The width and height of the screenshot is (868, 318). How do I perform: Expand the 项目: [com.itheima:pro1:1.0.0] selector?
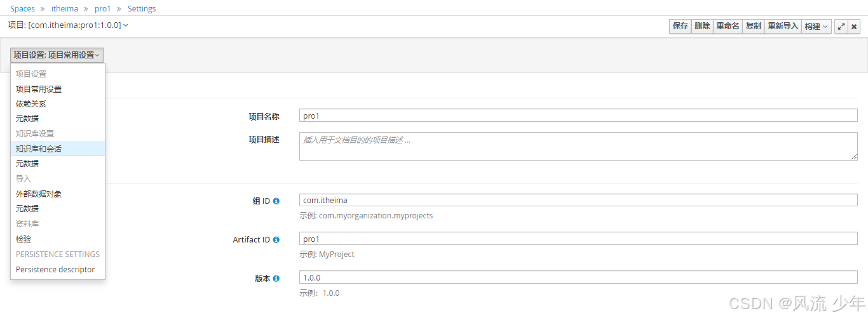pyautogui.click(x=68, y=25)
